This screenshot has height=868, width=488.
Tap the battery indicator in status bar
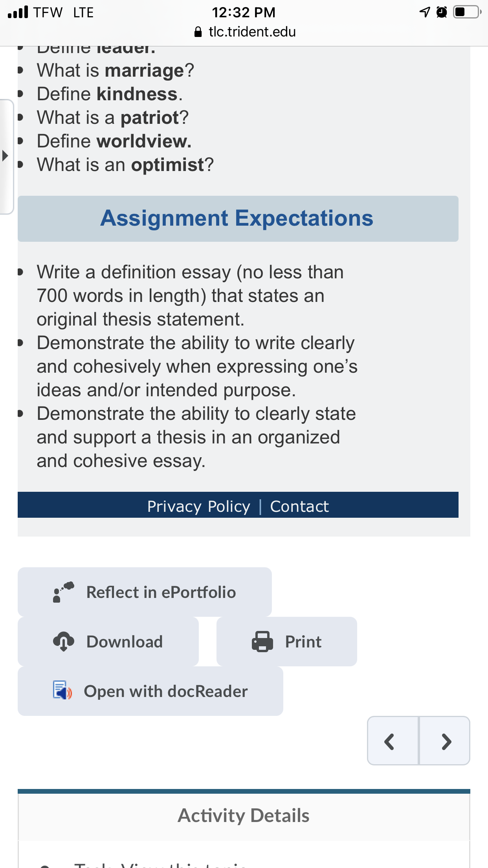467,12
